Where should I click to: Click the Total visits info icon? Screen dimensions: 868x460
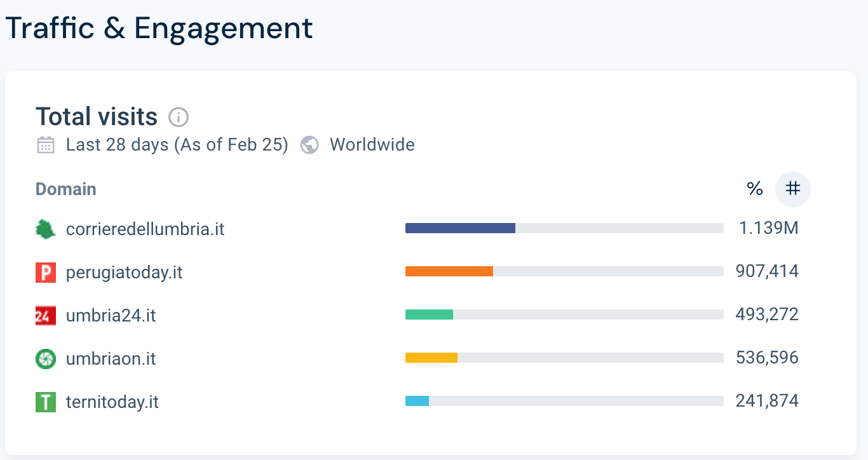click(179, 118)
